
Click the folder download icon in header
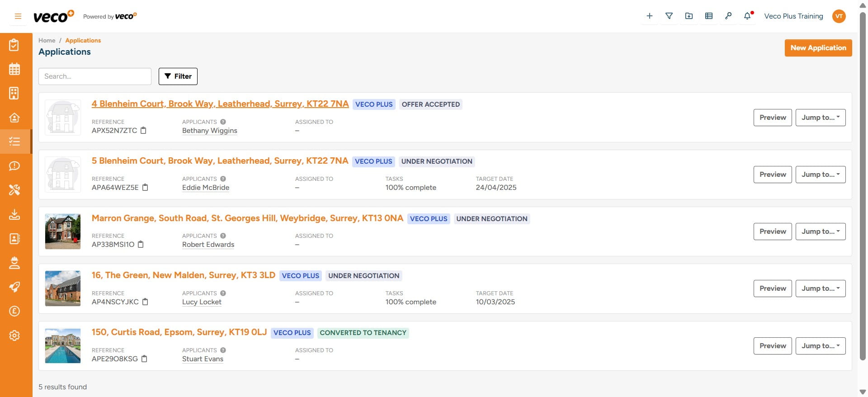click(689, 16)
